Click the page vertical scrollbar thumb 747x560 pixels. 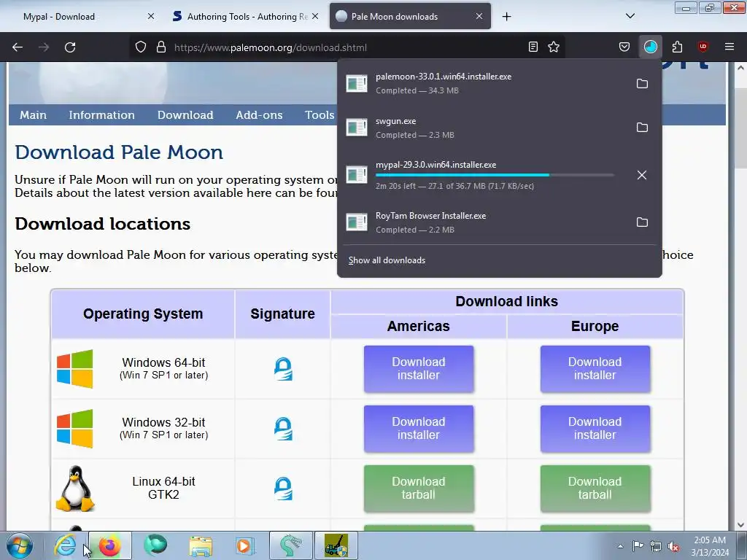pyautogui.click(x=740, y=127)
